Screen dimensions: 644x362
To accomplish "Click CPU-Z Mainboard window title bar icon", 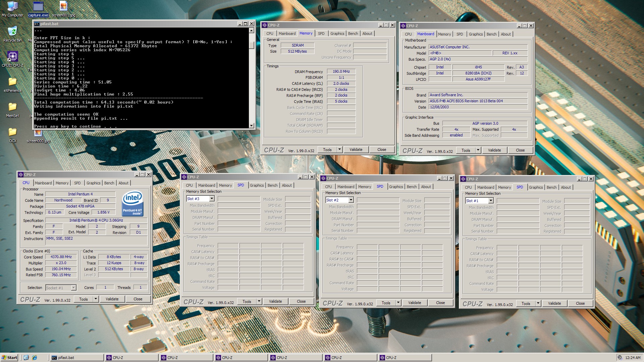I will pos(404,26).
